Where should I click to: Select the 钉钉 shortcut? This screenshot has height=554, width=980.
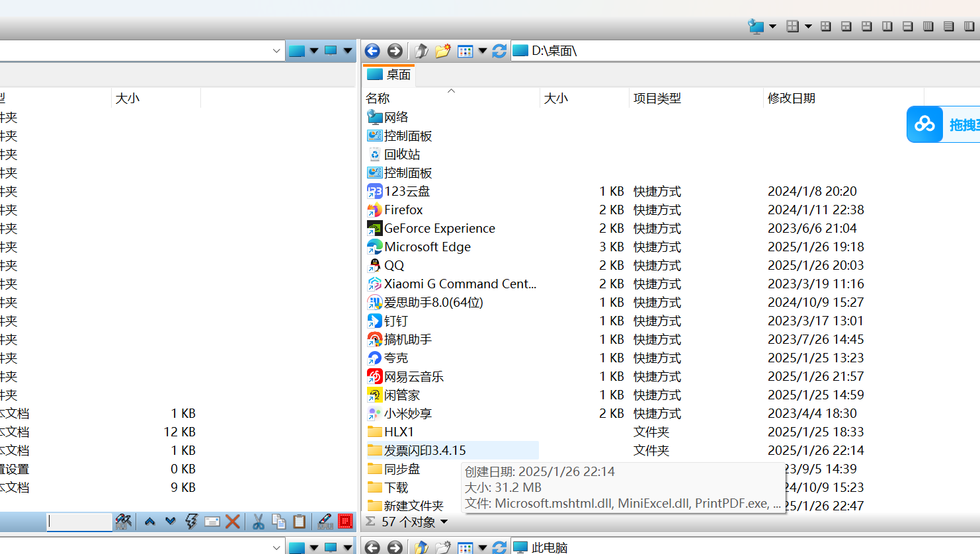coord(388,321)
